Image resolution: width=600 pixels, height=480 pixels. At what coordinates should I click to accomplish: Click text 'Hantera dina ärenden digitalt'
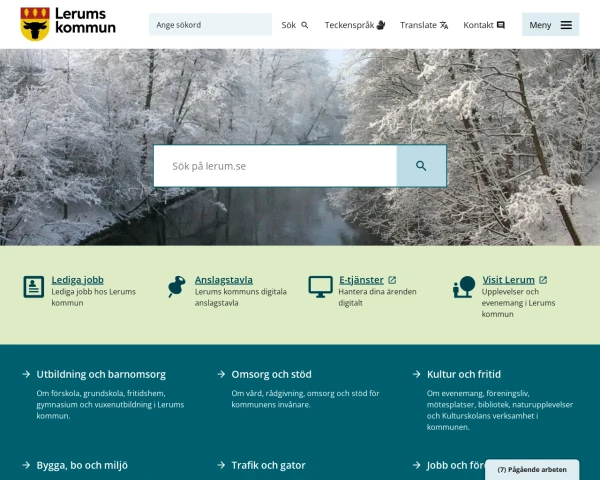377,297
